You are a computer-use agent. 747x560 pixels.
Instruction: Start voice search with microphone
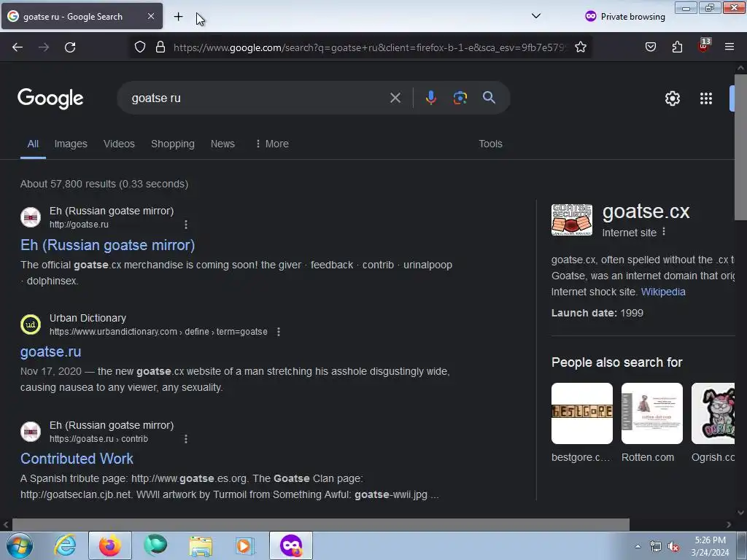pyautogui.click(x=430, y=98)
